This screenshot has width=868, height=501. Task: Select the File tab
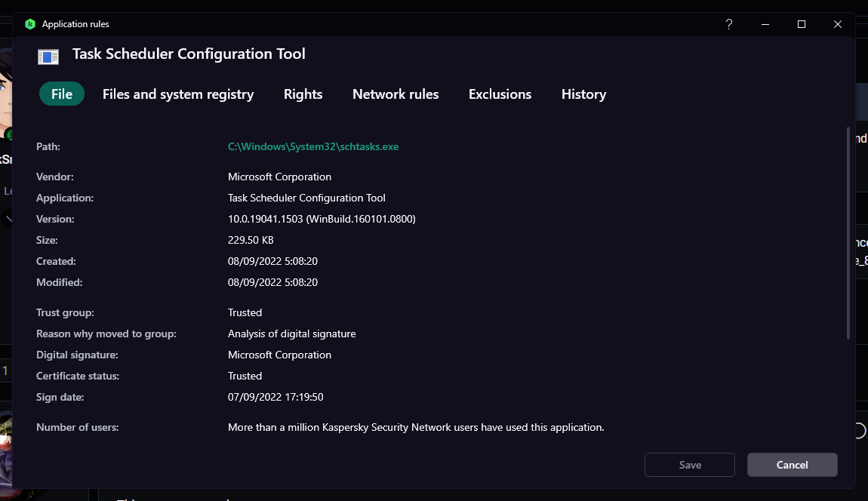(x=62, y=94)
